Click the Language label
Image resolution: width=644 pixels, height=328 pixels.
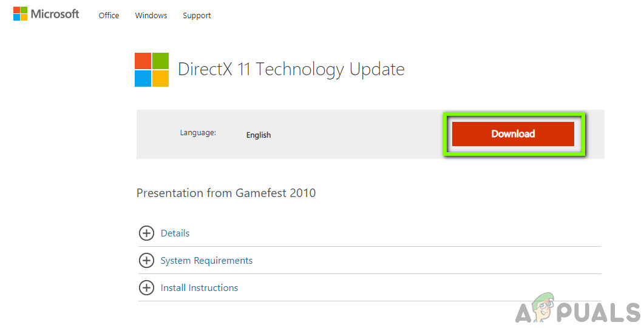[x=198, y=133]
